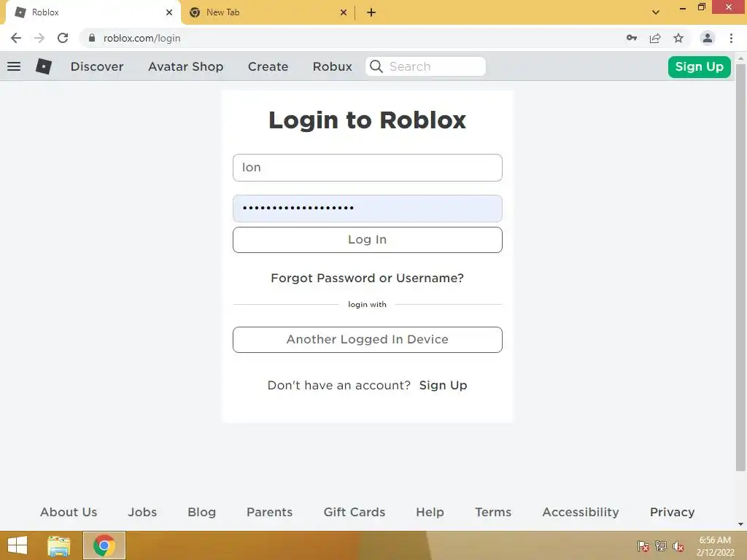Click the scrollbar up arrow
Screen dimensions: 747x560
click(740, 58)
